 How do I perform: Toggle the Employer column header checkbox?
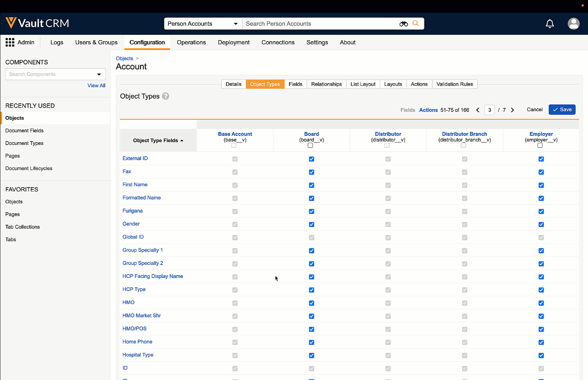(x=540, y=146)
